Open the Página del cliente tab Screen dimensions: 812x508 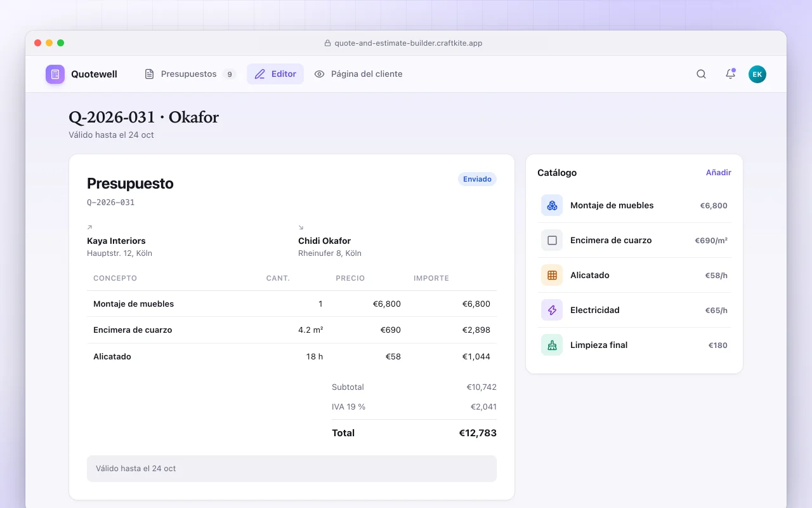click(358, 74)
